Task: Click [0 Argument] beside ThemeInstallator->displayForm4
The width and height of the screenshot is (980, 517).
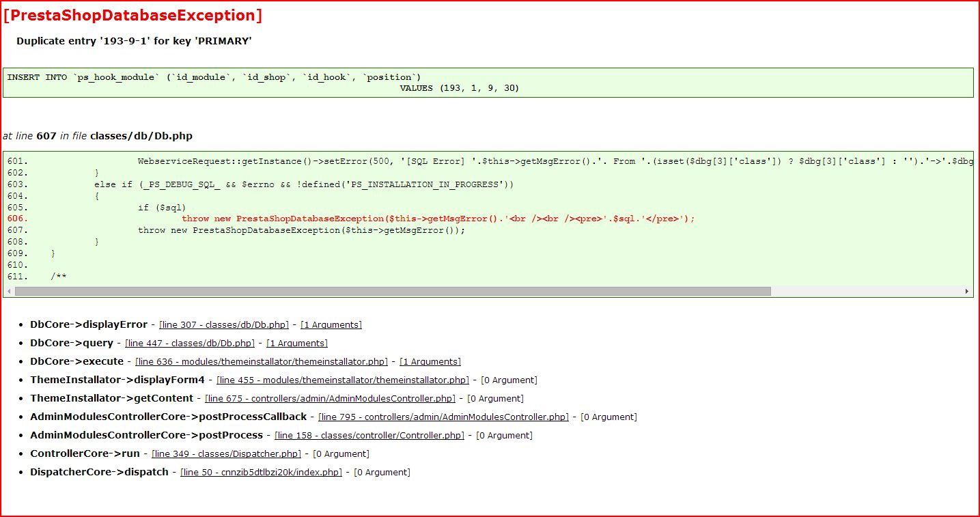Action: coord(509,380)
